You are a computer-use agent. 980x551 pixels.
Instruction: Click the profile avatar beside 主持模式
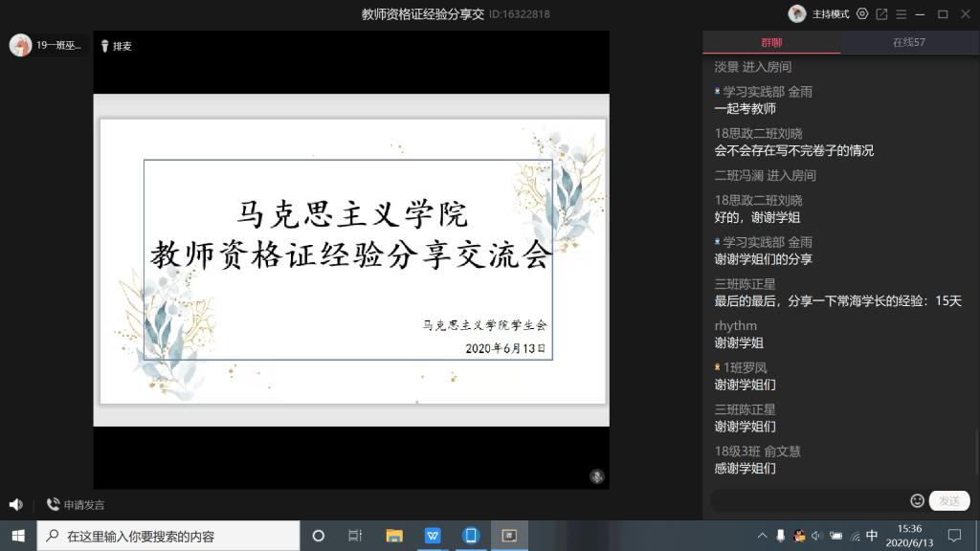tap(796, 14)
